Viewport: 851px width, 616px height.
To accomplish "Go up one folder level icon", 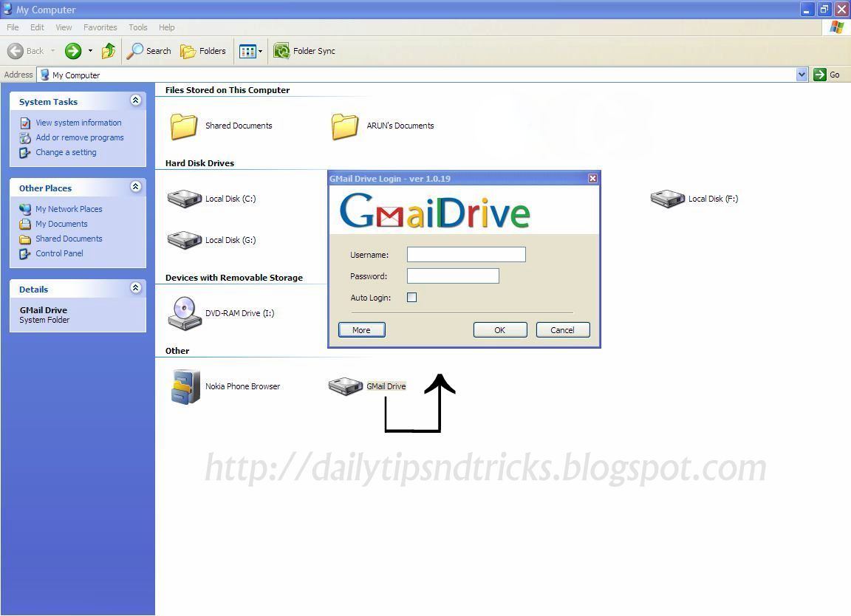I will [109, 51].
